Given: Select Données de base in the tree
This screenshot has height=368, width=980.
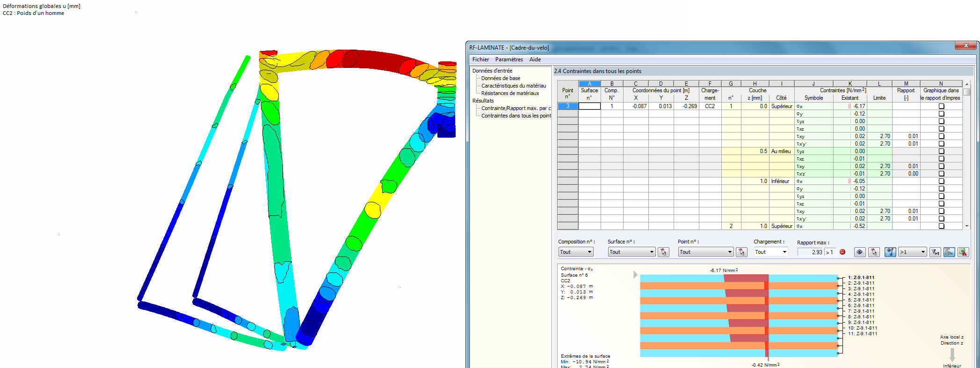Looking at the screenshot, I should tap(501, 78).
